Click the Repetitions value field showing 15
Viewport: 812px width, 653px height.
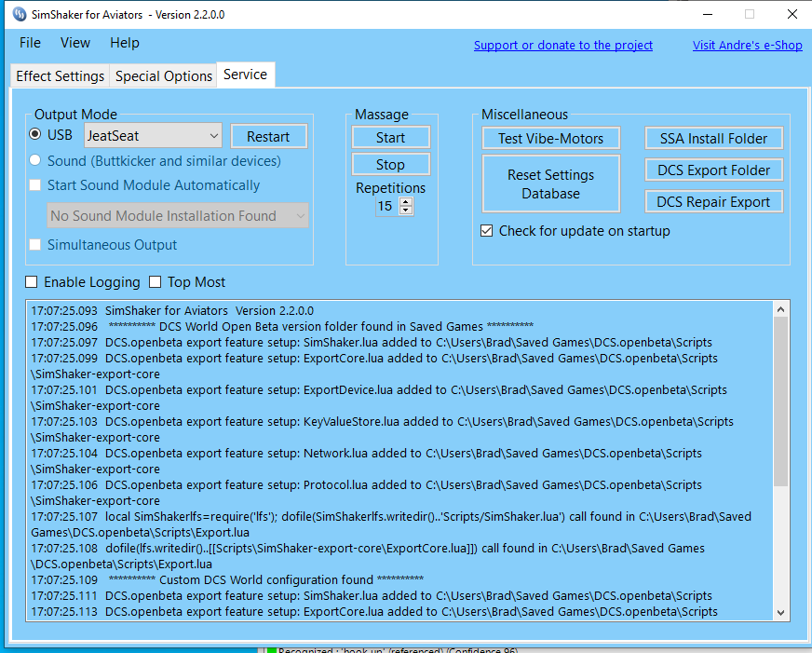coord(387,206)
